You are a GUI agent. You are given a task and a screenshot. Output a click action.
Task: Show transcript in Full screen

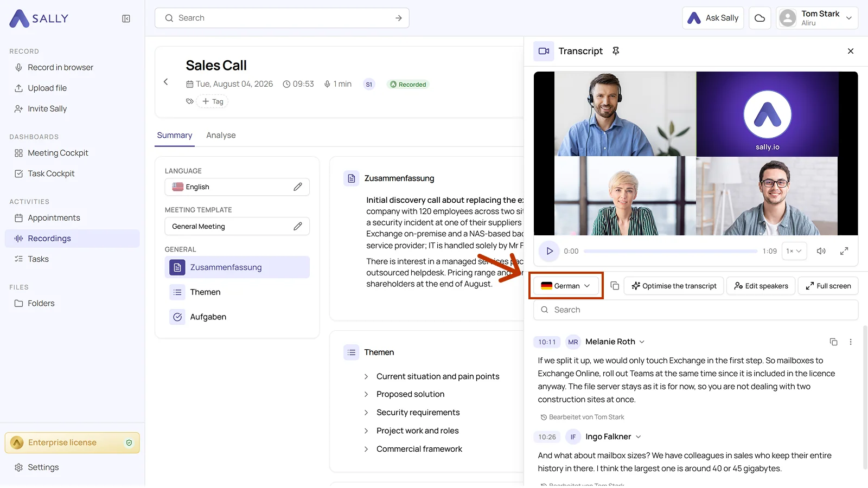pyautogui.click(x=828, y=286)
